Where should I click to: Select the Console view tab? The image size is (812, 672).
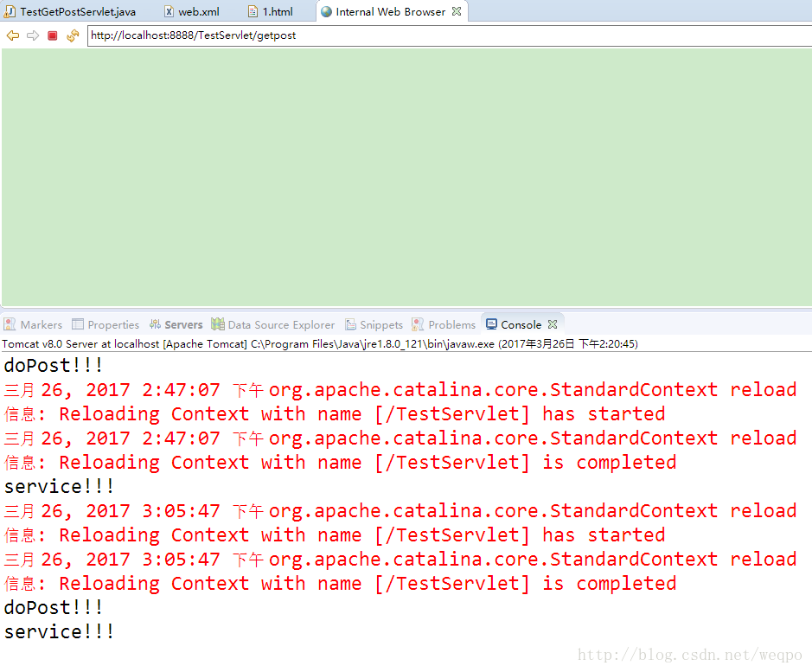[521, 325]
